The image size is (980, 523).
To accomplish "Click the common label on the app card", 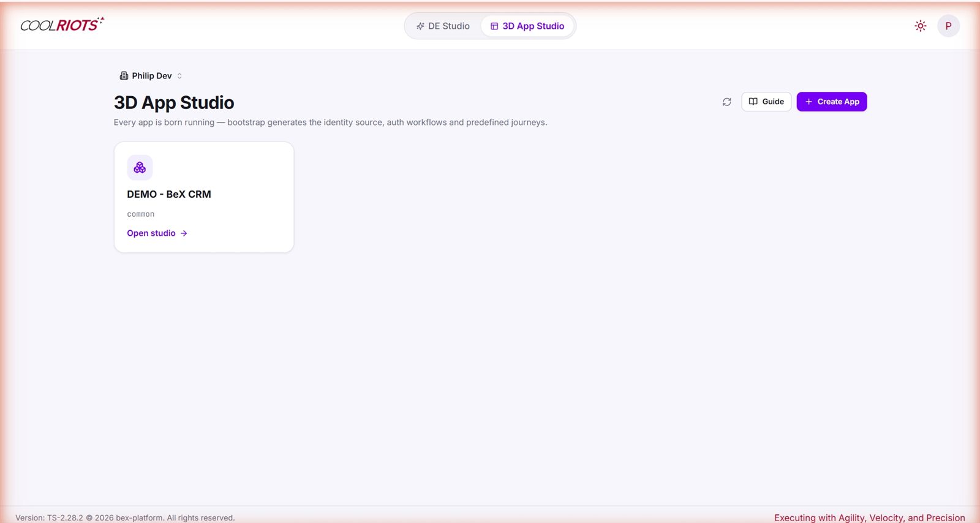I will [141, 214].
